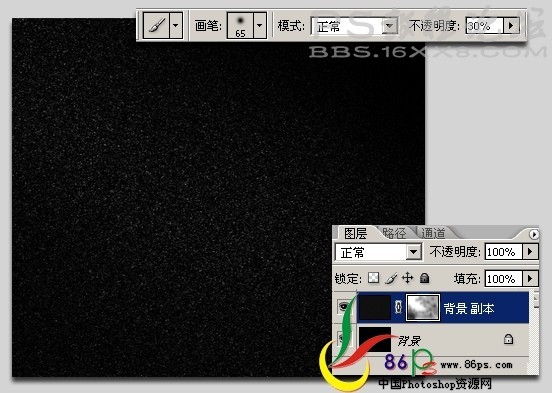552x393 pixels.
Task: Select the 背景 副本 layer mask thumbnail
Action: pyautogui.click(x=423, y=307)
